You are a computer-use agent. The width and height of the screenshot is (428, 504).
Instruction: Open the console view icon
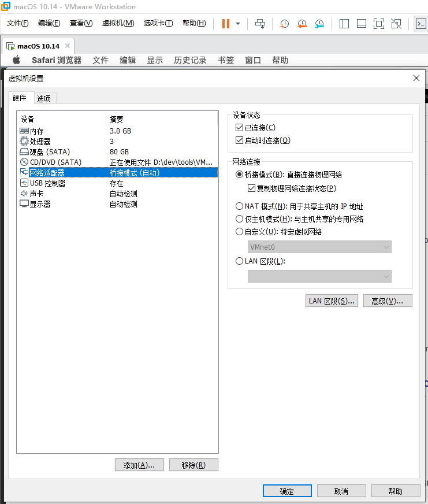[x=421, y=24]
